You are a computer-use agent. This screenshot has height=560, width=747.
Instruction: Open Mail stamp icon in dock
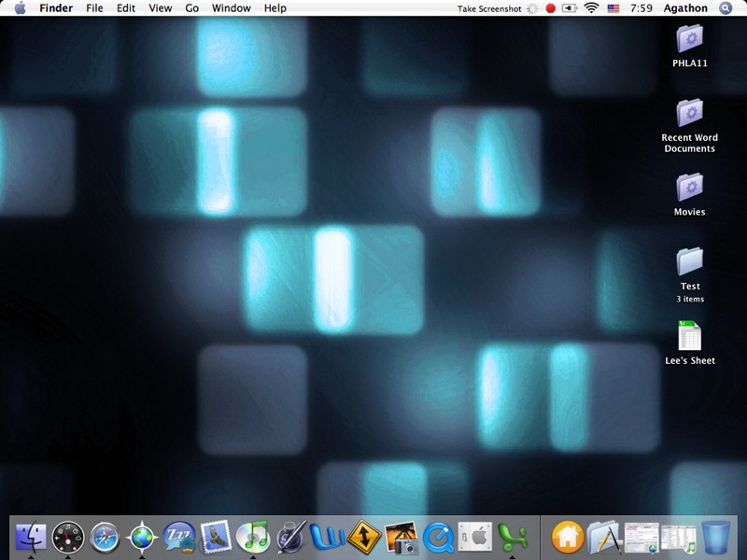[x=216, y=536]
